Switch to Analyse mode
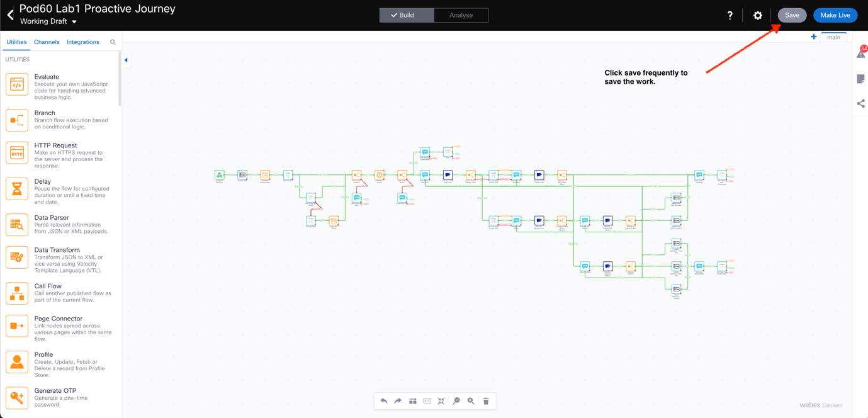The height and width of the screenshot is (418, 868). (x=461, y=15)
